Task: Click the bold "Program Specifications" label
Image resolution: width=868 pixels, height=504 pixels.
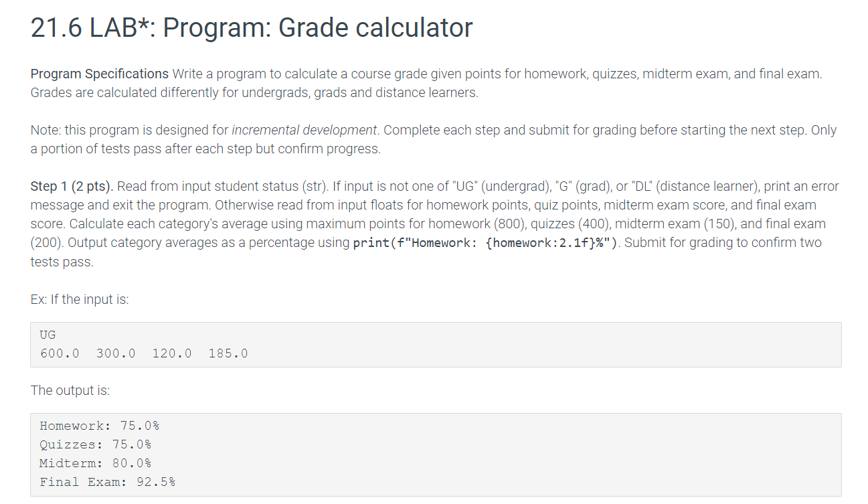Action: point(100,74)
